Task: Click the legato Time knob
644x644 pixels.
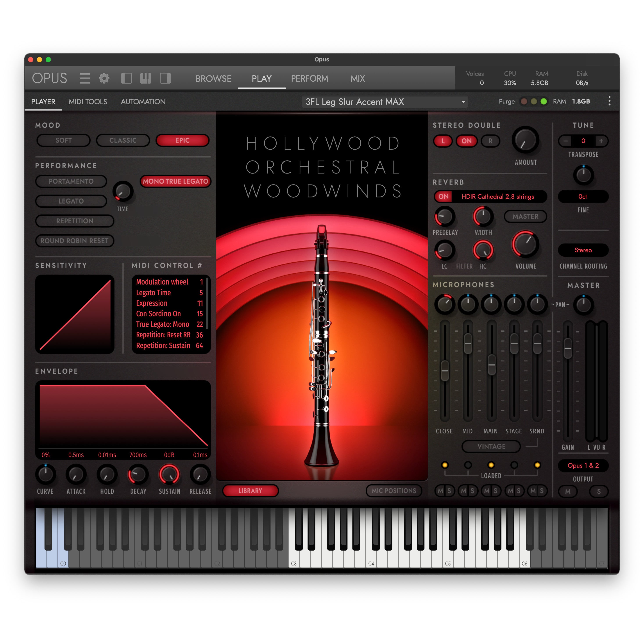Action: click(123, 191)
